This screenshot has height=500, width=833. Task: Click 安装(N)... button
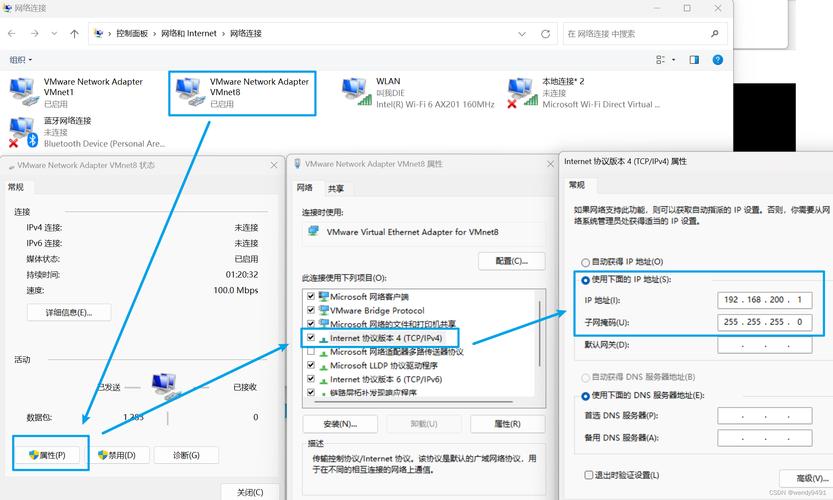tap(340, 424)
